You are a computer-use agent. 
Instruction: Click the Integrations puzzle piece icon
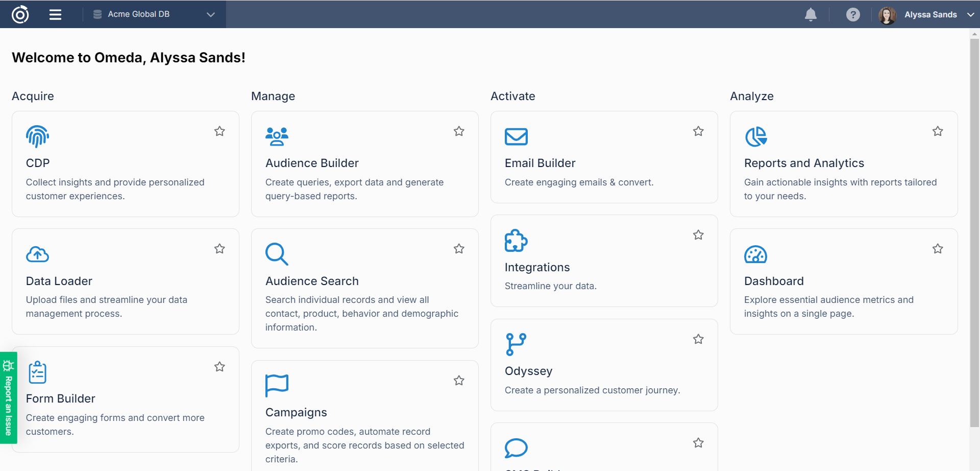pos(516,241)
